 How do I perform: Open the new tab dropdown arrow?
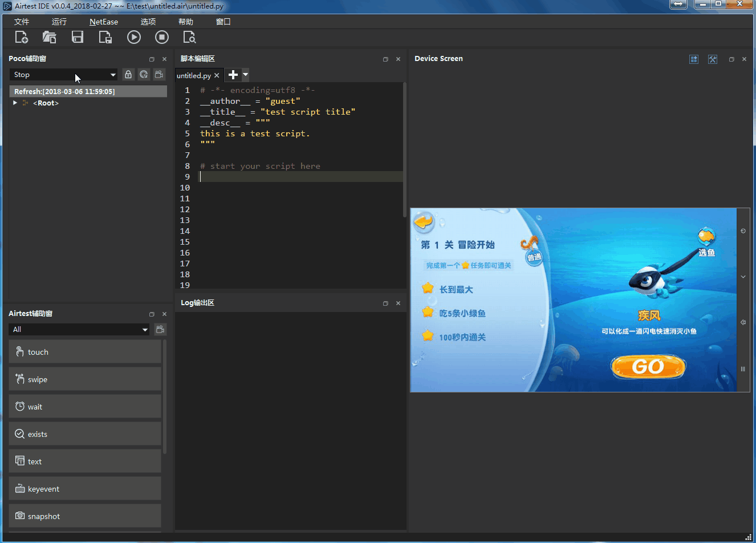point(246,75)
